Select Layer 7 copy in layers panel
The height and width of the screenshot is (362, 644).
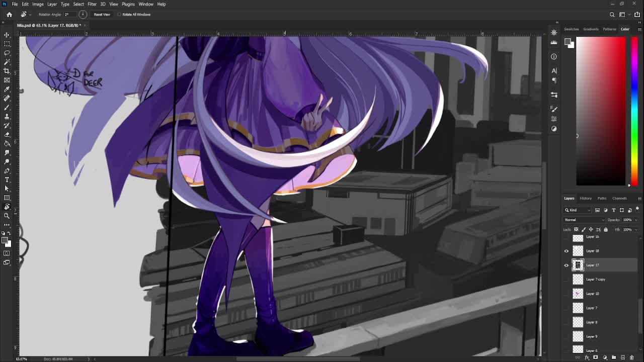click(601, 280)
